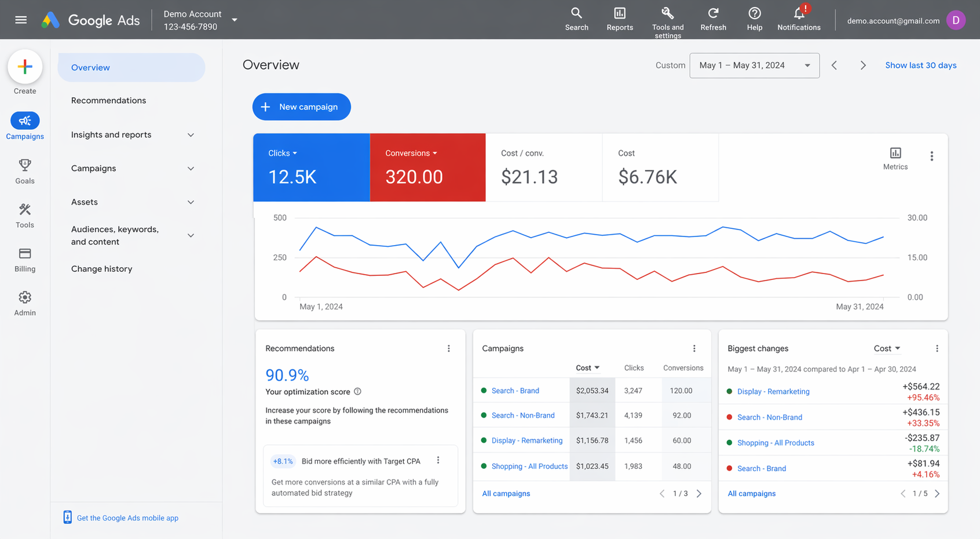Click the chart Metrics icon
This screenshot has width=980, height=539.
[895, 154]
